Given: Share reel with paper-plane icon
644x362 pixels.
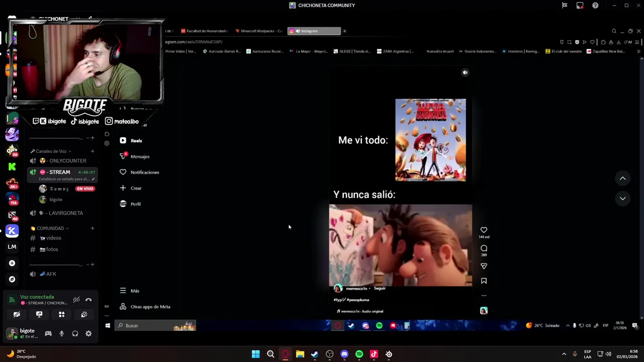Looking at the screenshot, I should click(484, 266).
